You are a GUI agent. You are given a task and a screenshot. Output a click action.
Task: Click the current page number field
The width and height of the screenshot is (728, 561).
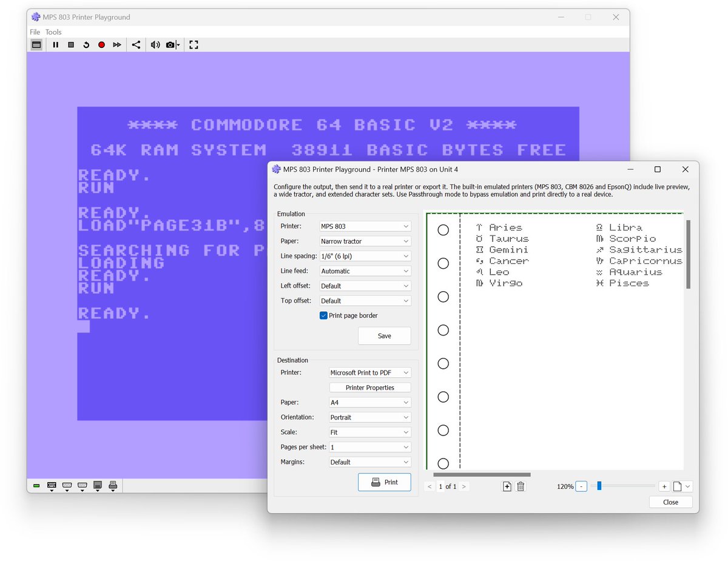[441, 486]
